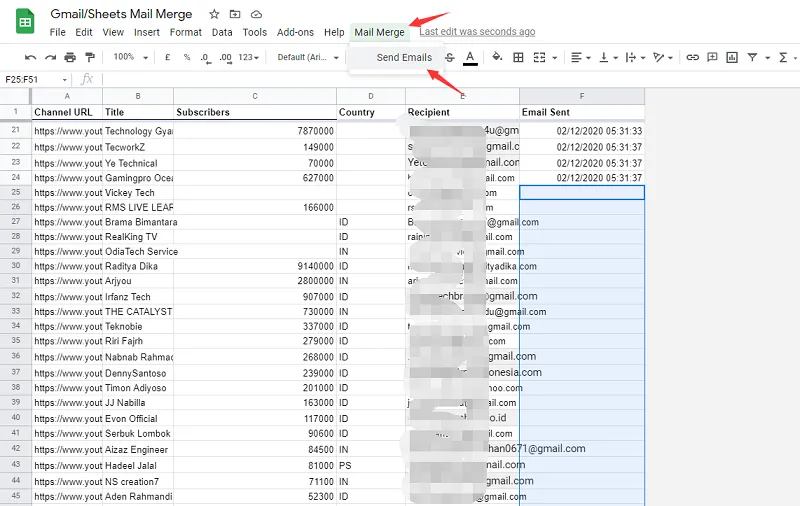The image size is (800, 506).
Task: Click the Technology Gyan title cell
Action: click(x=138, y=131)
